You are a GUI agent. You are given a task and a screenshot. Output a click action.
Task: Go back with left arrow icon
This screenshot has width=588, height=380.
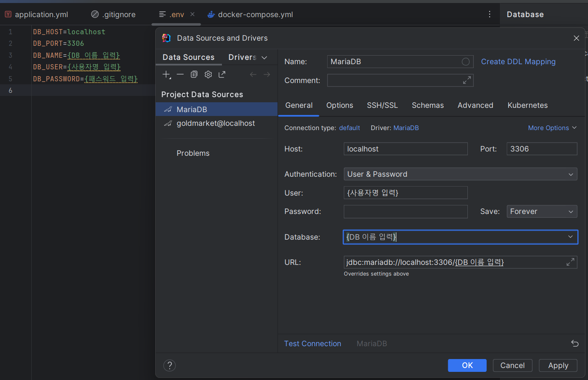pos(253,74)
